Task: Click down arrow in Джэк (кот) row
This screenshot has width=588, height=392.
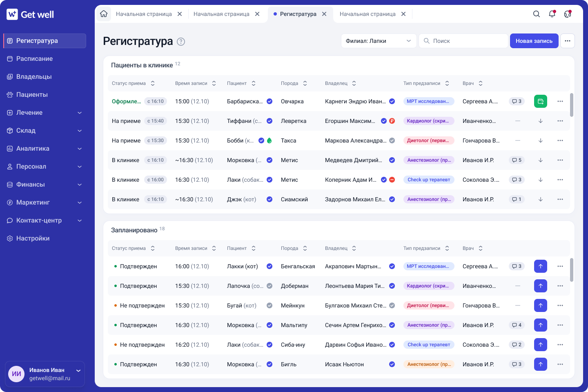Action: pyautogui.click(x=541, y=199)
